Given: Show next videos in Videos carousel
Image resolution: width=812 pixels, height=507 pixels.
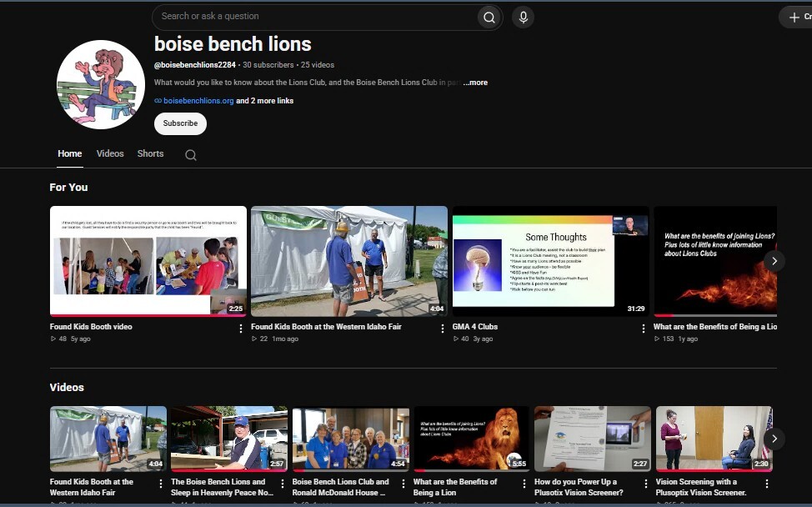Looking at the screenshot, I should [x=774, y=439].
